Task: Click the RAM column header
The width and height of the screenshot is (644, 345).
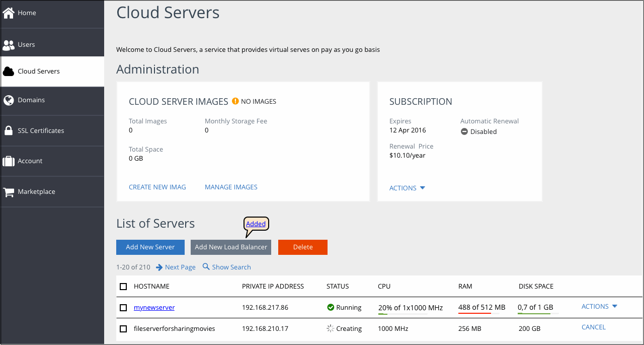Action: click(x=465, y=286)
